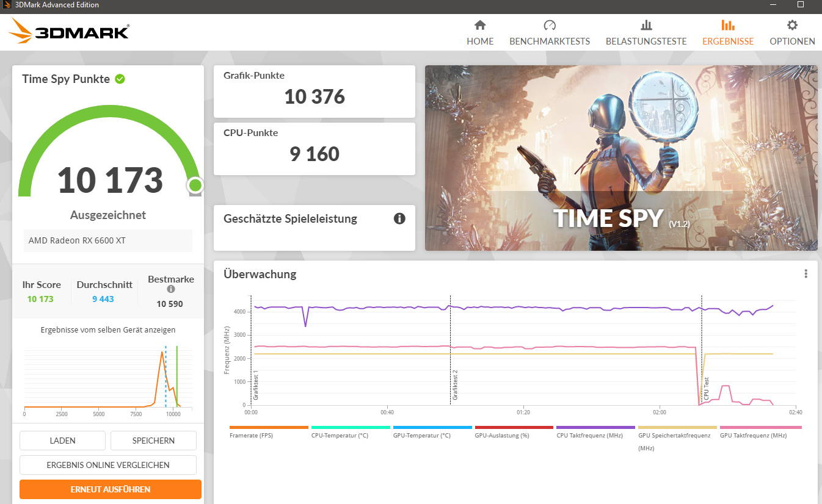This screenshot has width=822, height=504.
Task: Click 'Ergebnisse vom selben Gerät anzeigen' link
Action: point(108,329)
